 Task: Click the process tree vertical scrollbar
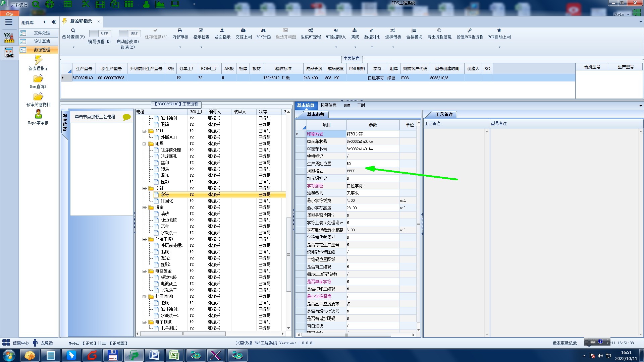click(x=288, y=254)
